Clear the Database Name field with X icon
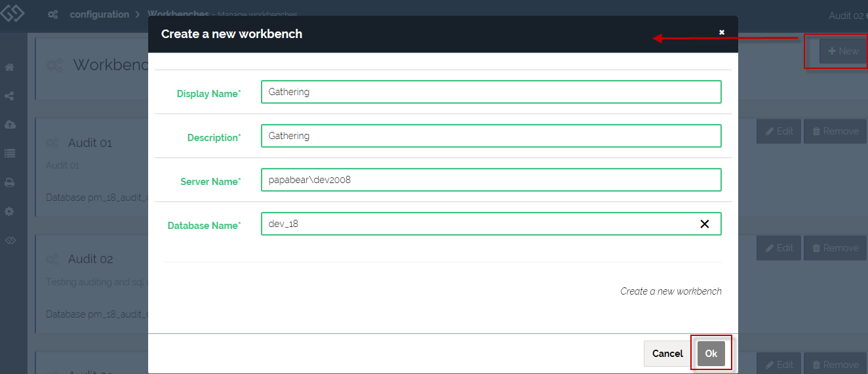The width and height of the screenshot is (868, 374). 705,224
